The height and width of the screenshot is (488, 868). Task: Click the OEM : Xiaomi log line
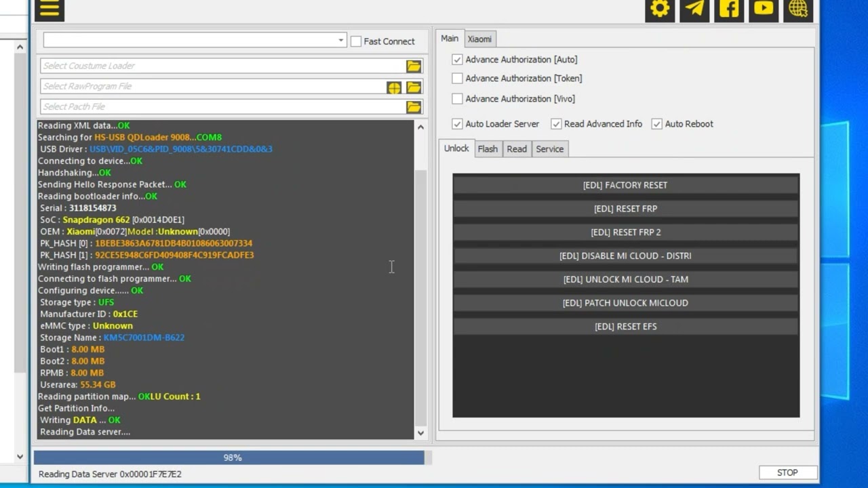(134, 232)
